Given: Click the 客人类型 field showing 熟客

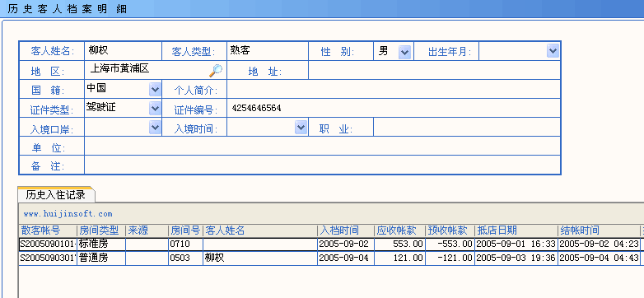Looking at the screenshot, I should [x=268, y=51].
